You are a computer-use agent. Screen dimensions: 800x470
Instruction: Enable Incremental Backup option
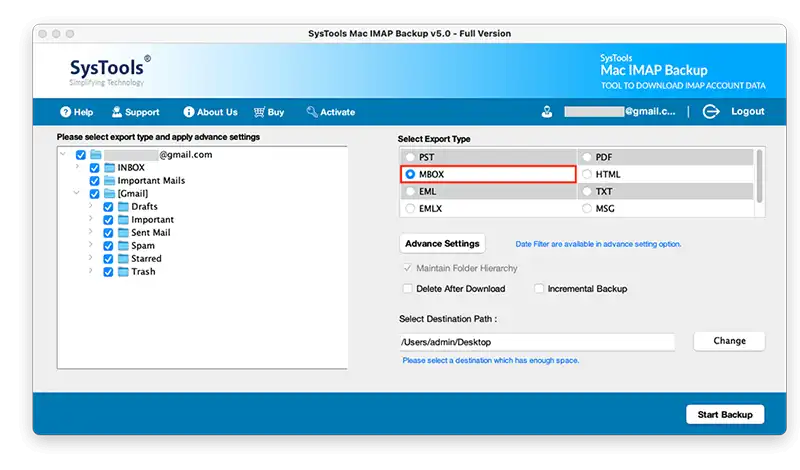(x=539, y=288)
